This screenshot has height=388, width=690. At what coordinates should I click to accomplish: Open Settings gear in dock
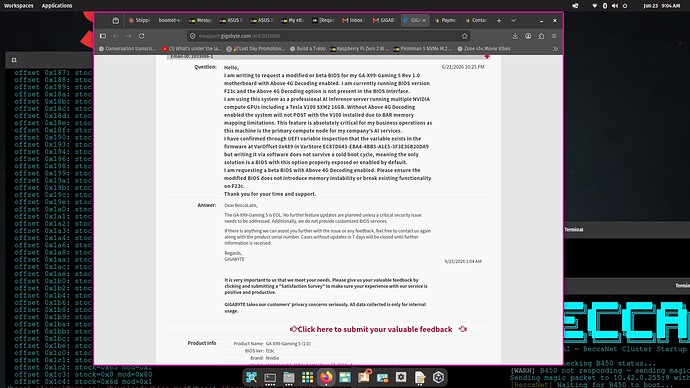pos(401,377)
